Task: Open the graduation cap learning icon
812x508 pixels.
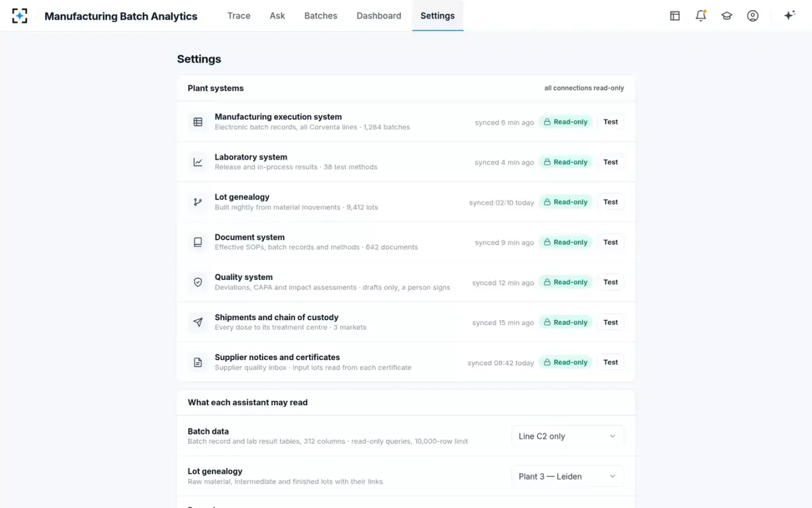Action: tap(727, 16)
